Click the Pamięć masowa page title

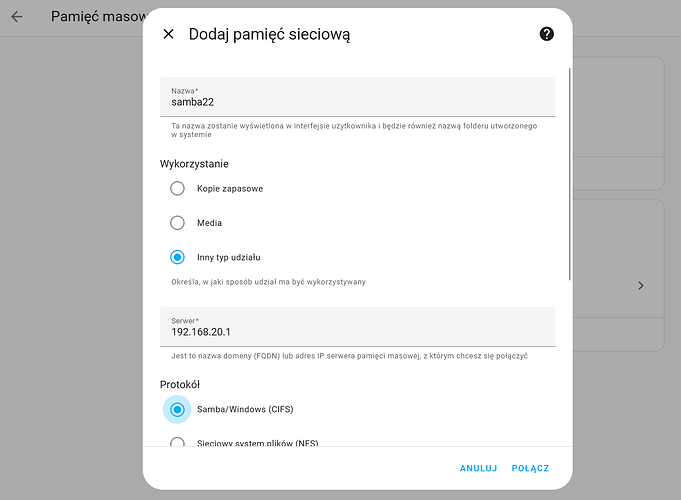[x=97, y=17]
